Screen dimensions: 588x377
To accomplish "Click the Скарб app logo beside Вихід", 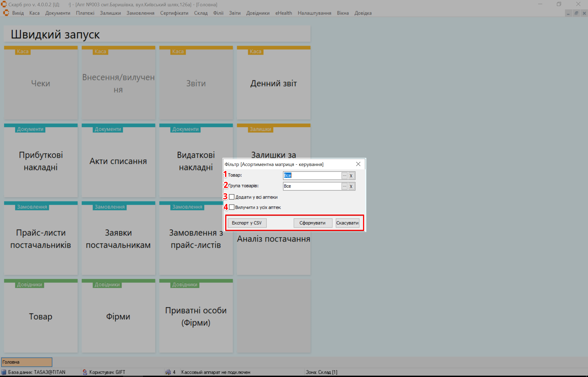I will point(6,13).
